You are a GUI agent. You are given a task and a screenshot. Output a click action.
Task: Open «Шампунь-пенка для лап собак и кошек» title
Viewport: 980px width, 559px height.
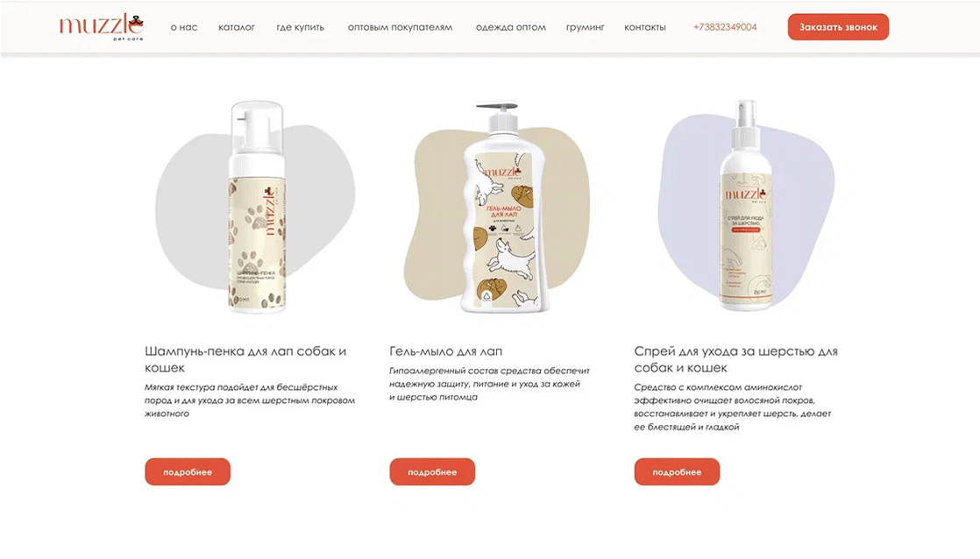coord(245,360)
